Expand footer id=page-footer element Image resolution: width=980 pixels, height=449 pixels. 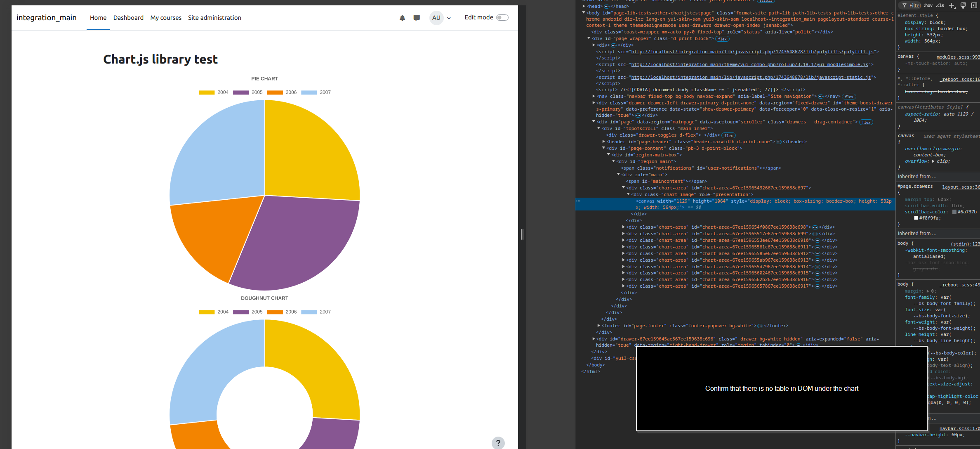pos(598,326)
